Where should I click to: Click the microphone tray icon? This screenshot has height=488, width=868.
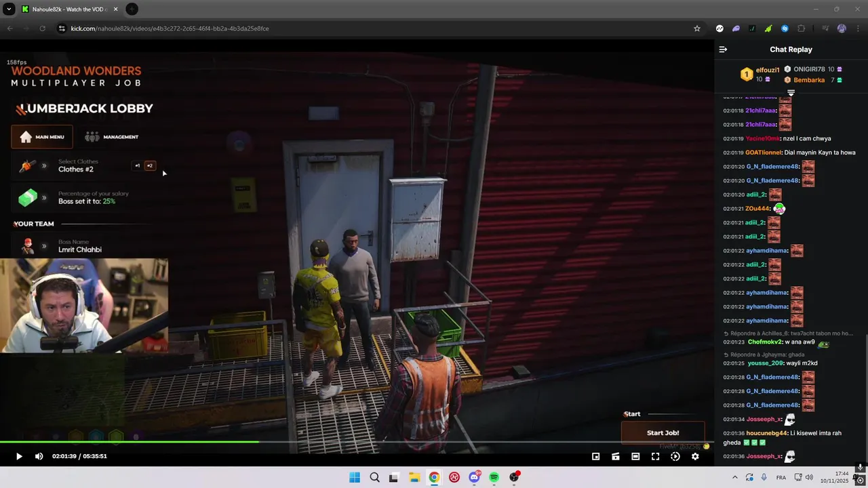[764, 477]
